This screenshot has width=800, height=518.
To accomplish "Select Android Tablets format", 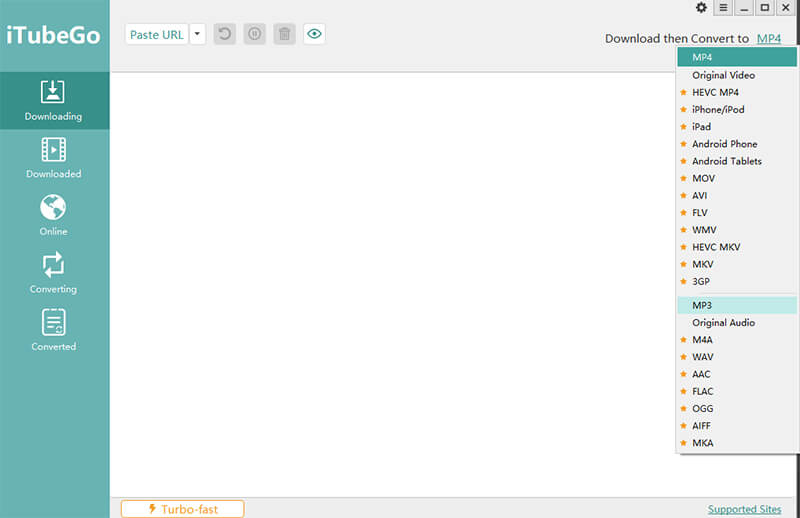I will 737,161.
